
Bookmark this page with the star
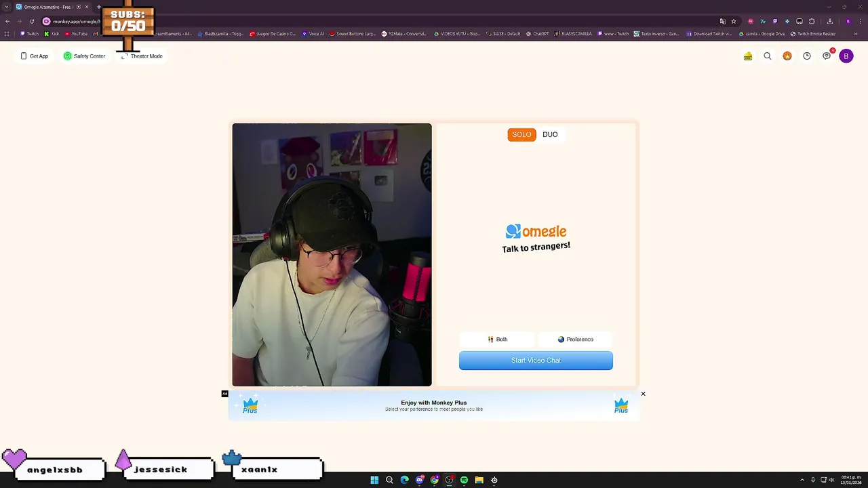point(734,21)
